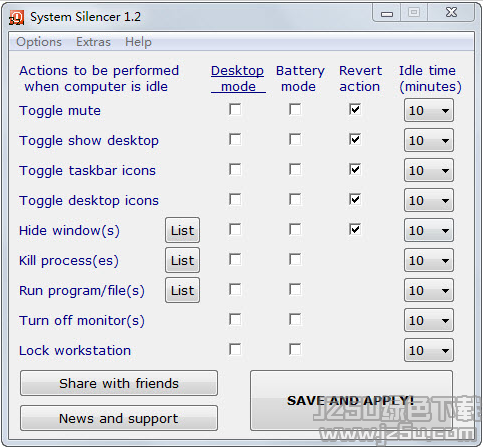Open the Hide window(s) List button
This screenshot has width=483, height=447.
click(182, 230)
